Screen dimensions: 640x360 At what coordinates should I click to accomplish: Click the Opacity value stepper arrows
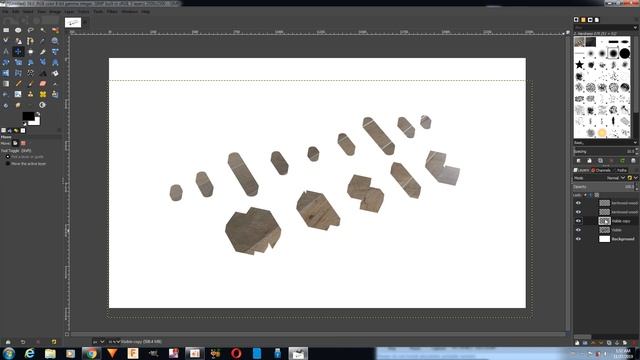tap(636, 187)
